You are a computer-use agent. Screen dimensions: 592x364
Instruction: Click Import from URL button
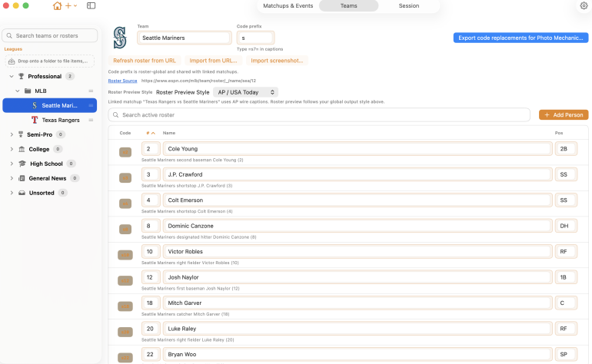(213, 61)
